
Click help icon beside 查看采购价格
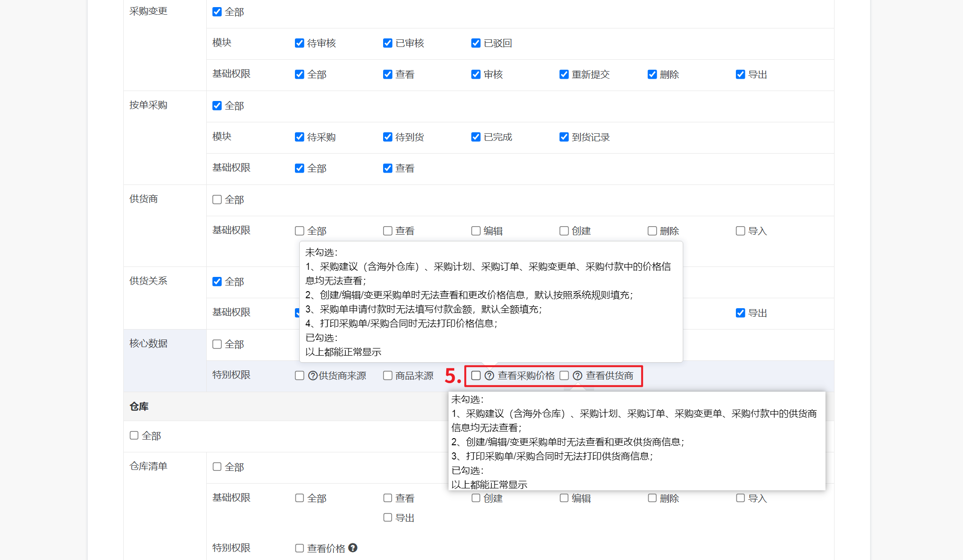[x=489, y=376]
